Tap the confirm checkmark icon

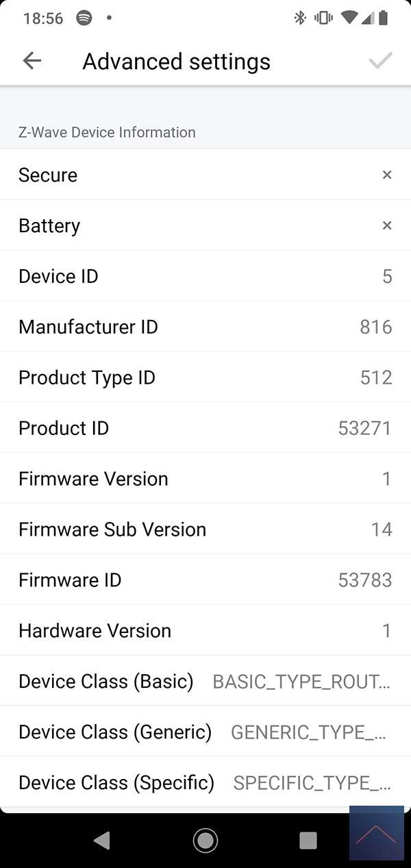tap(380, 61)
